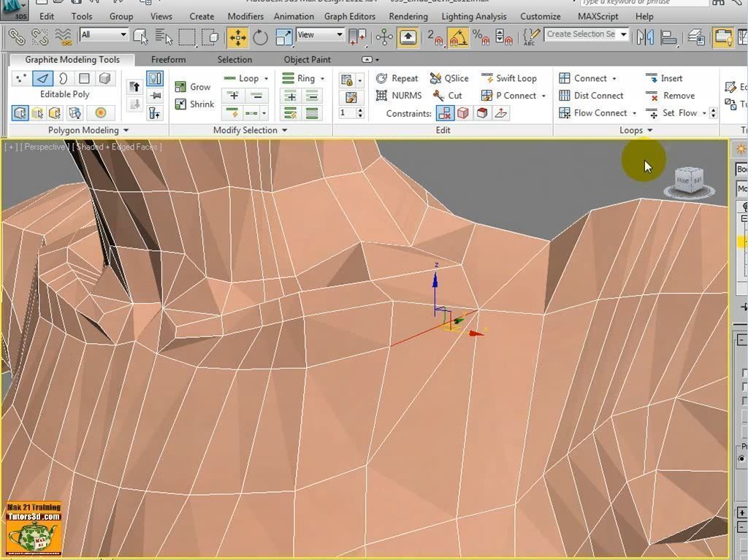The height and width of the screenshot is (560, 748).
Task: Select the Move transform tool
Action: click(x=237, y=37)
